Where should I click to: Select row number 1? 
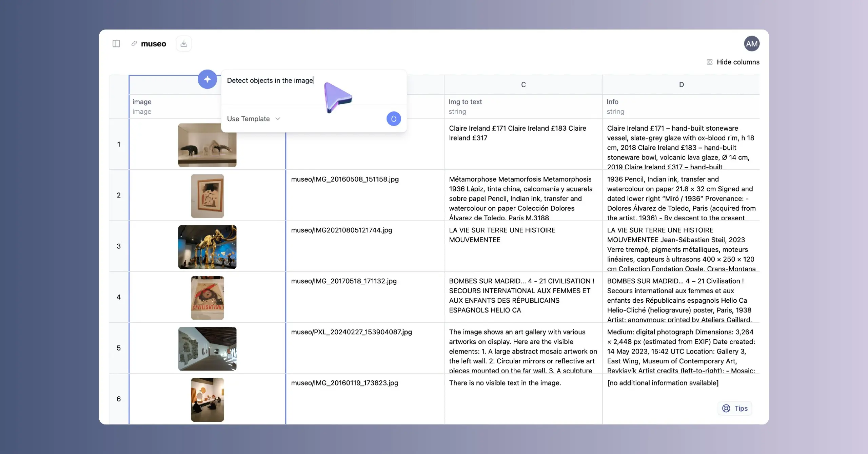[119, 144]
